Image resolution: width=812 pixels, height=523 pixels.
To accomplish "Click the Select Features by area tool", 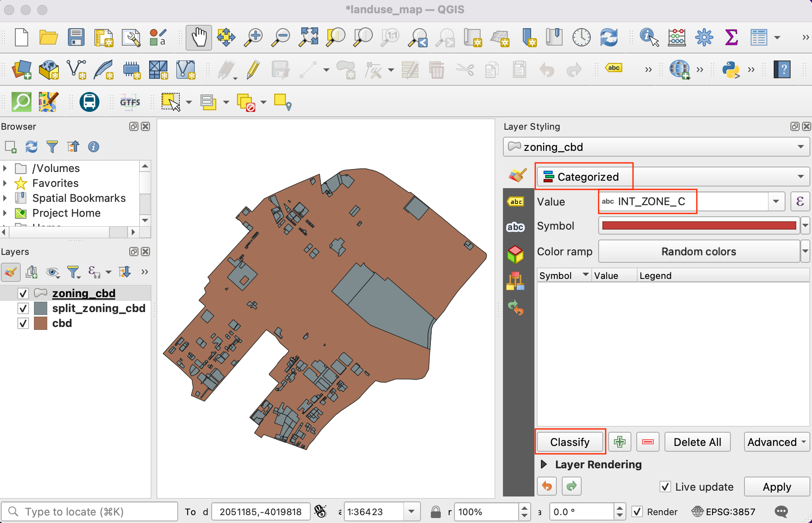I will [x=171, y=102].
